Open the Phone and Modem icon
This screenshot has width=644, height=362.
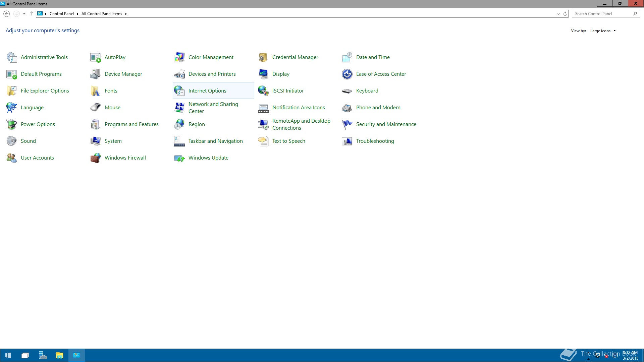347,108
